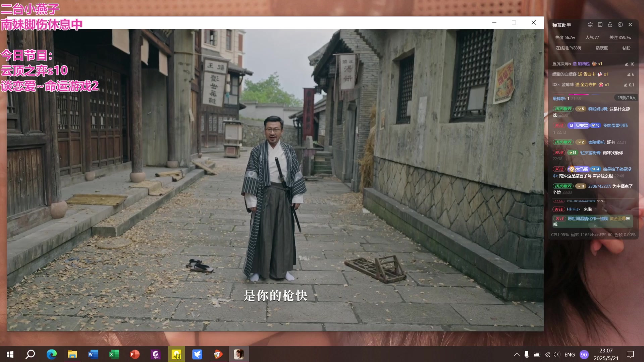This screenshot has height=362, width=644.
Task: Click 关注 badge next to HHHis丶
Action: (x=559, y=209)
